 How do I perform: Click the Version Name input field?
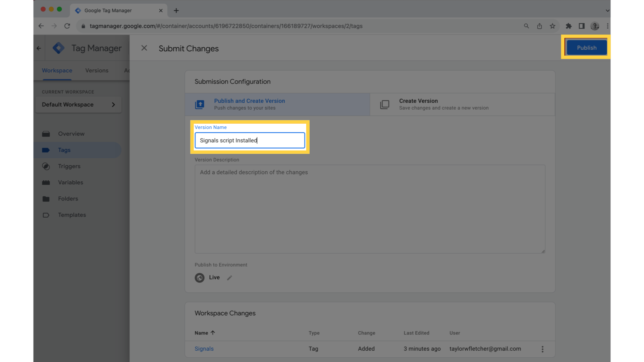[x=250, y=140]
